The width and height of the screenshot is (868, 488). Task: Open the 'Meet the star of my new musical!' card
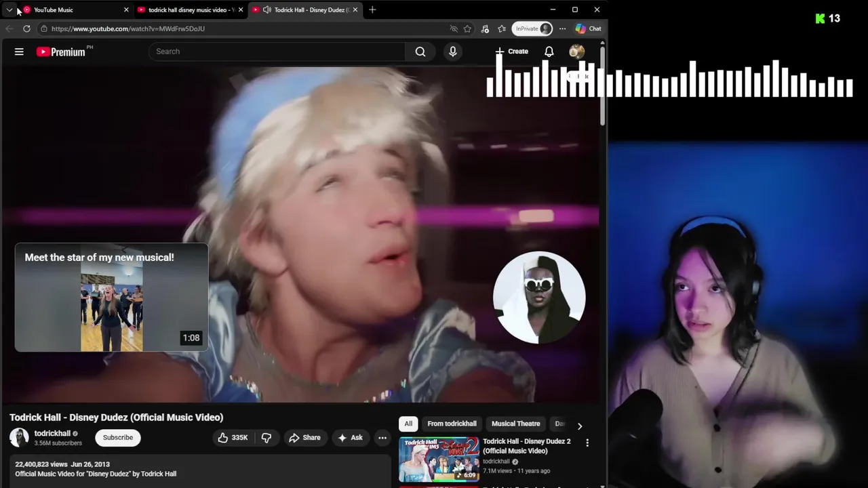tap(112, 298)
